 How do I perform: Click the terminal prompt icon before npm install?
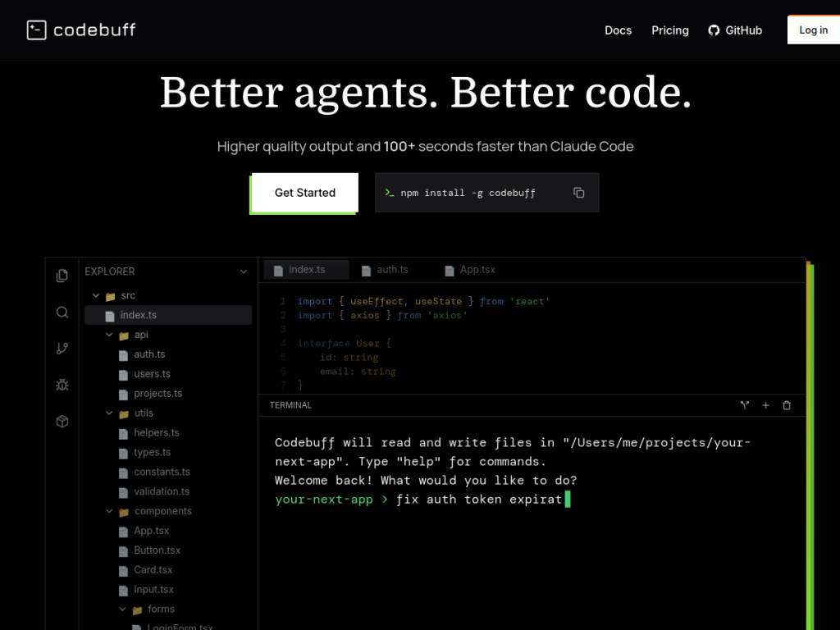click(x=390, y=193)
